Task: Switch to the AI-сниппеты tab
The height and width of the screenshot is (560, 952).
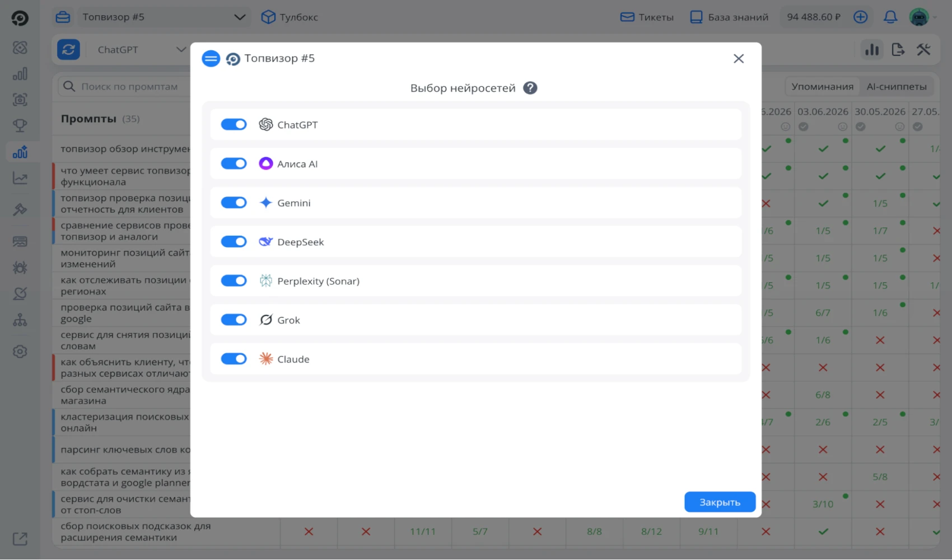Action: coord(897,86)
